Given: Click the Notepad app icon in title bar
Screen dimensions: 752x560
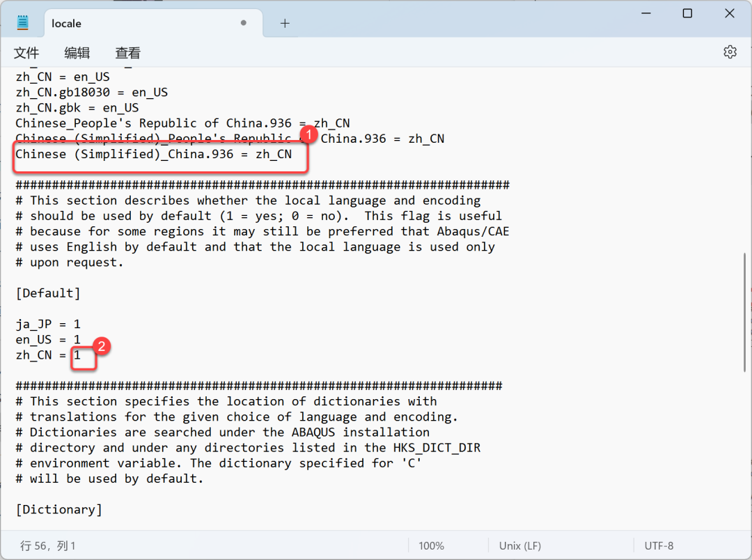Looking at the screenshot, I should point(22,22).
